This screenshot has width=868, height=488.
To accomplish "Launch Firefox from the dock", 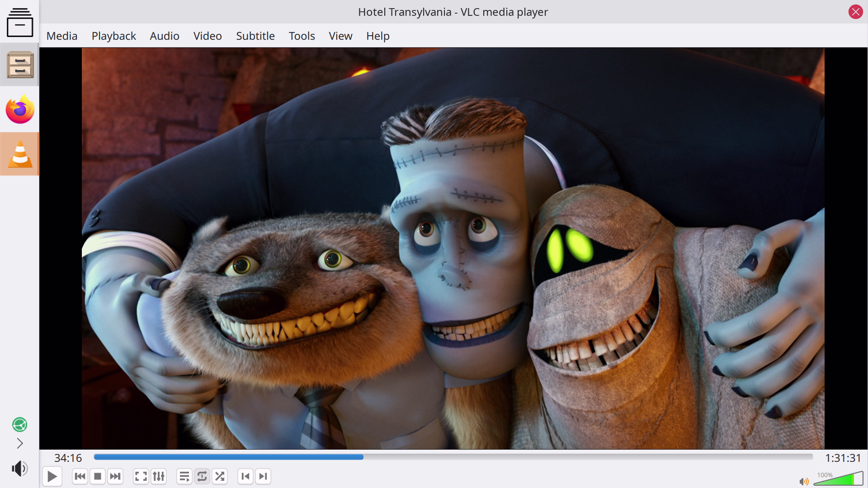I will [x=20, y=109].
